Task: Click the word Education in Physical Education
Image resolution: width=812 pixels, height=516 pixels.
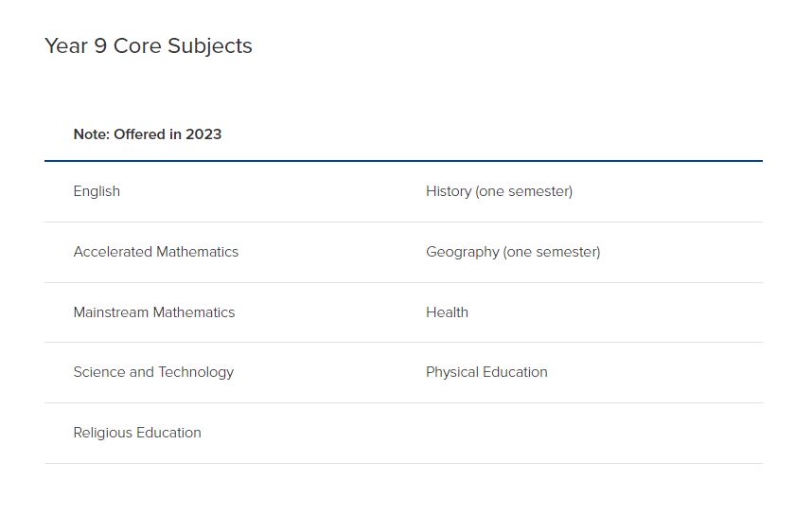Action: pos(515,372)
